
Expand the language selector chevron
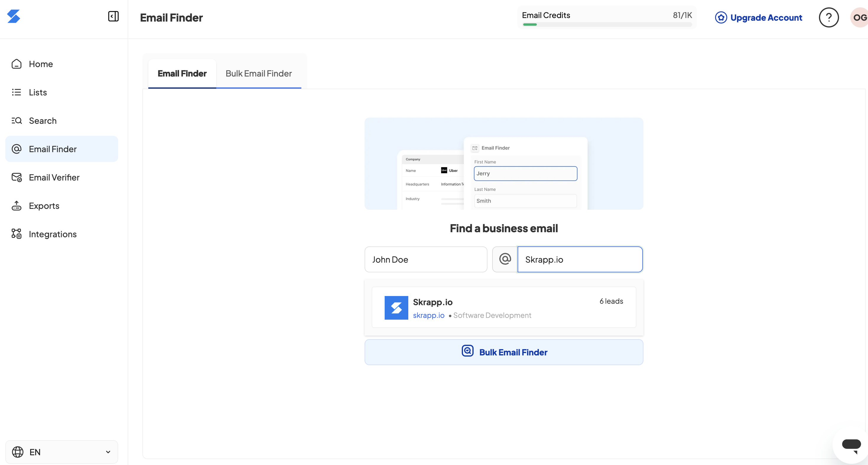108,452
